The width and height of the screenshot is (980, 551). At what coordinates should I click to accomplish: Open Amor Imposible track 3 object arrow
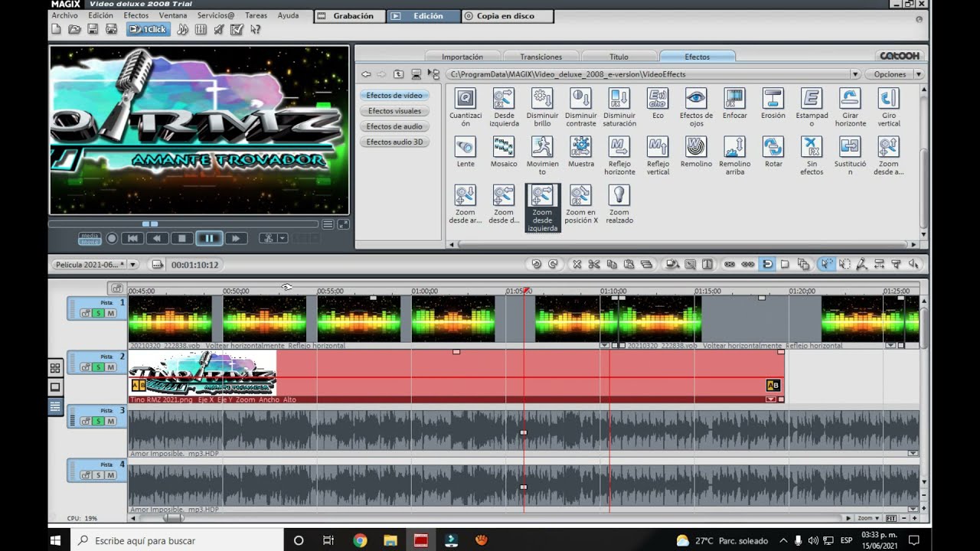click(x=913, y=453)
